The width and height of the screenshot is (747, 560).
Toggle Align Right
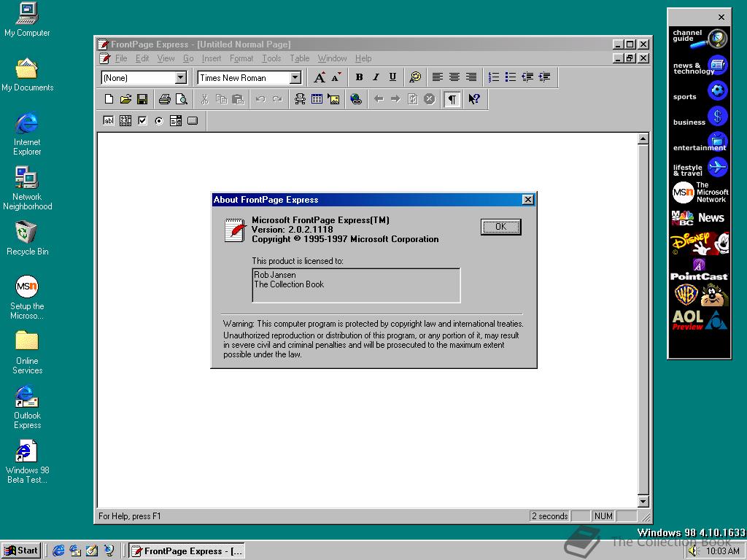click(471, 77)
